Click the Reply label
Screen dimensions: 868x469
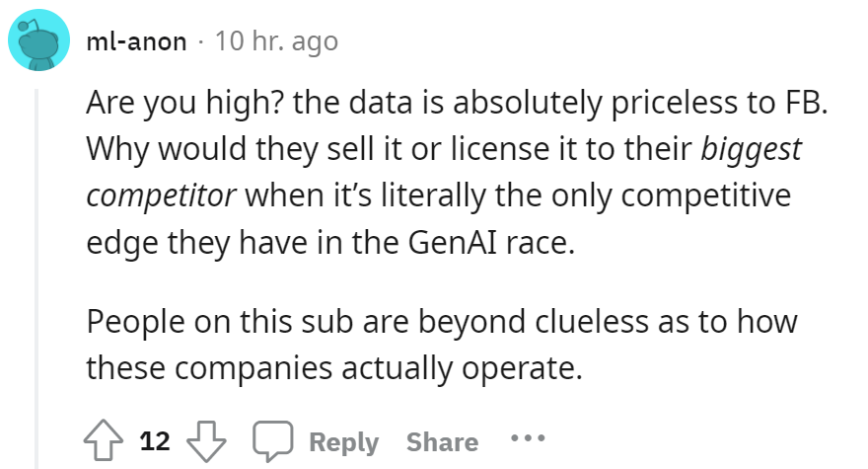[x=344, y=442]
